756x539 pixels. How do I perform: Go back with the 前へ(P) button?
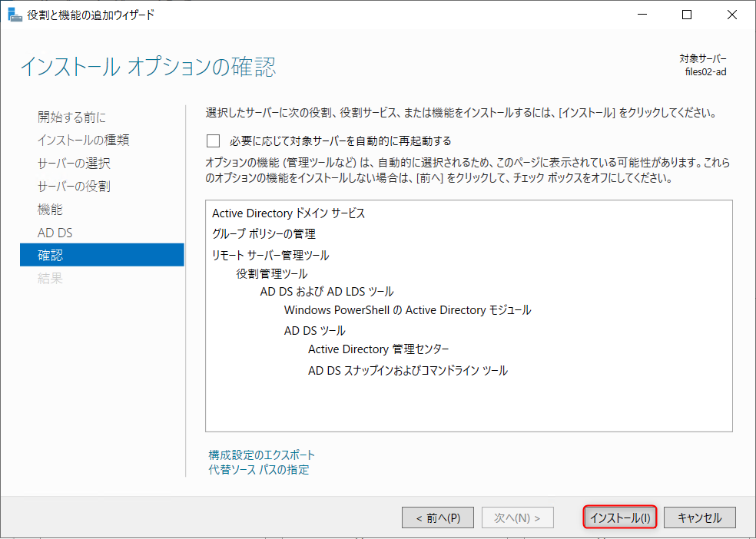(438, 518)
